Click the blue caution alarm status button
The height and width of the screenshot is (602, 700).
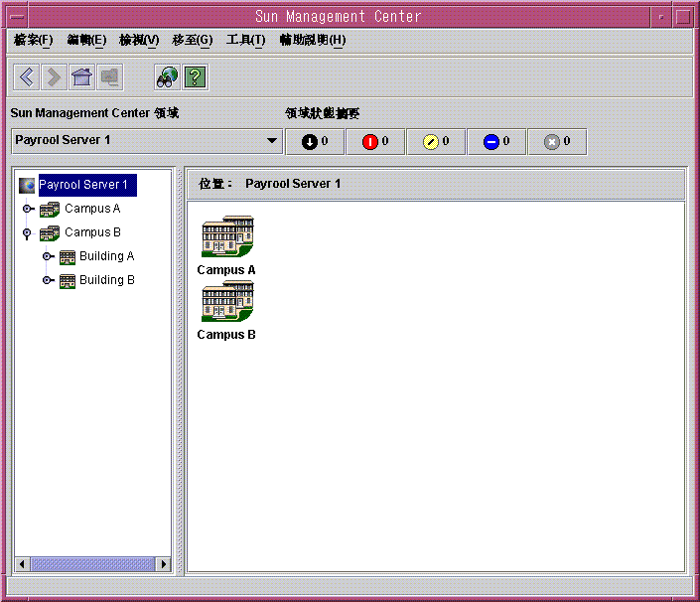point(496,142)
